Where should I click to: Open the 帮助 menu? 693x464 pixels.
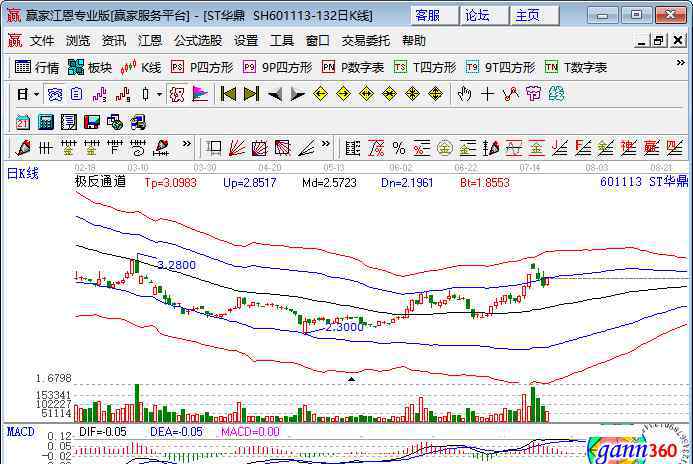pyautogui.click(x=414, y=41)
